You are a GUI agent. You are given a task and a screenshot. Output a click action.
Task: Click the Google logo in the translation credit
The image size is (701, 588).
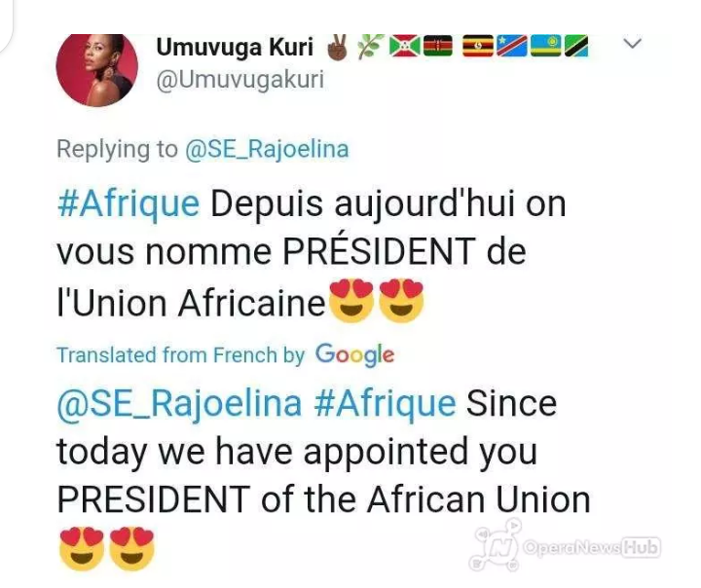point(354,354)
